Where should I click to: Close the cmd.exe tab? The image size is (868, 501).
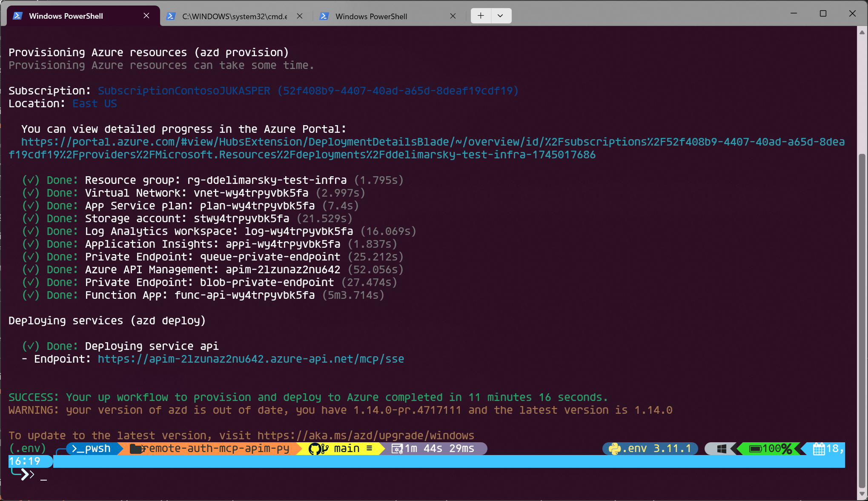300,16
